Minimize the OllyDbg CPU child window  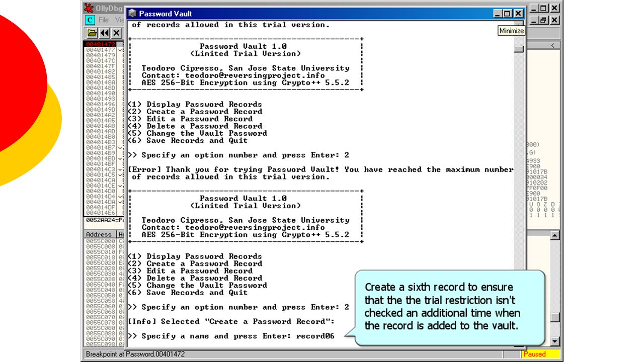(x=534, y=20)
